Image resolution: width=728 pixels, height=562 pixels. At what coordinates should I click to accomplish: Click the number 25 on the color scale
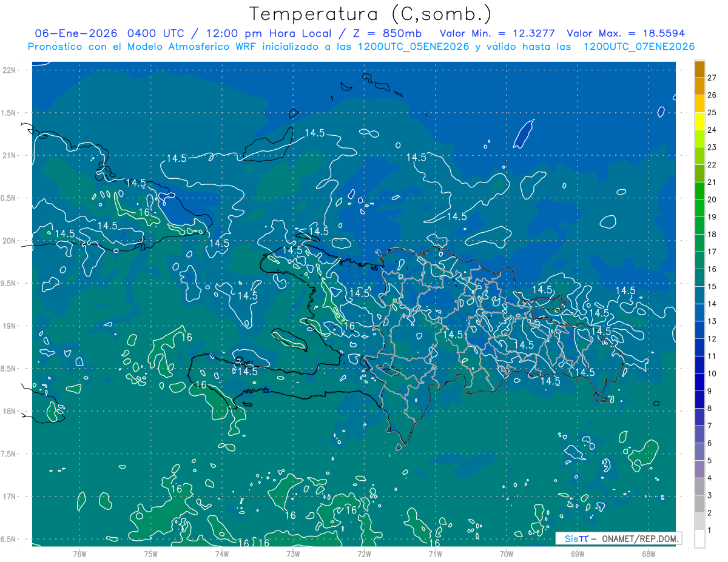click(712, 112)
